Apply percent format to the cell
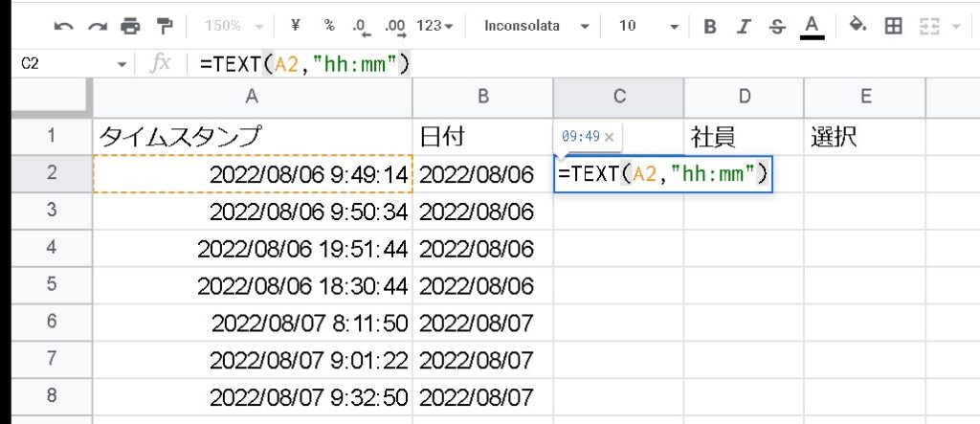980x424 pixels. (329, 26)
